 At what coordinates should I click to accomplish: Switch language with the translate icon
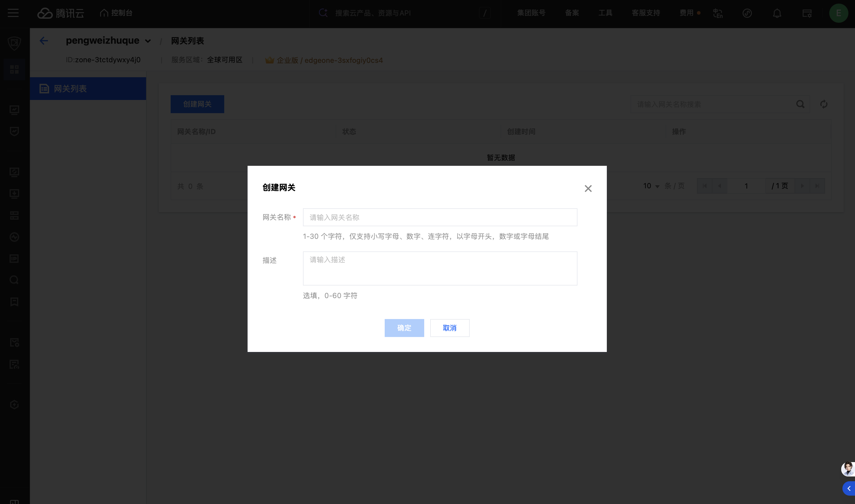[718, 13]
